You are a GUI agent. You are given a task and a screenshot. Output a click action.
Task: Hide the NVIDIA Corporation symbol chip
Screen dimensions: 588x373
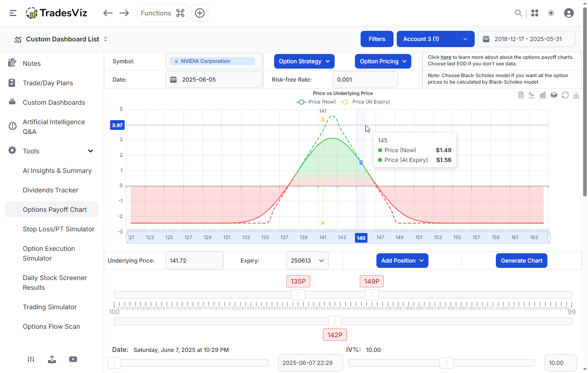[176, 61]
